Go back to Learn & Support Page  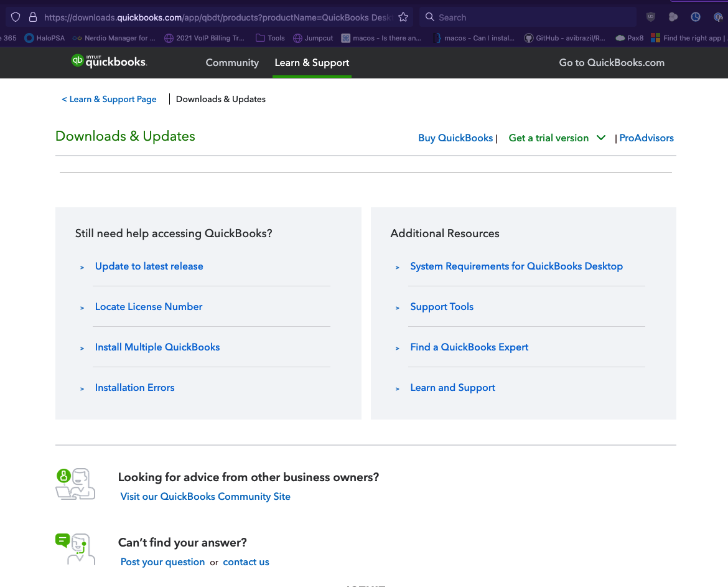point(110,99)
